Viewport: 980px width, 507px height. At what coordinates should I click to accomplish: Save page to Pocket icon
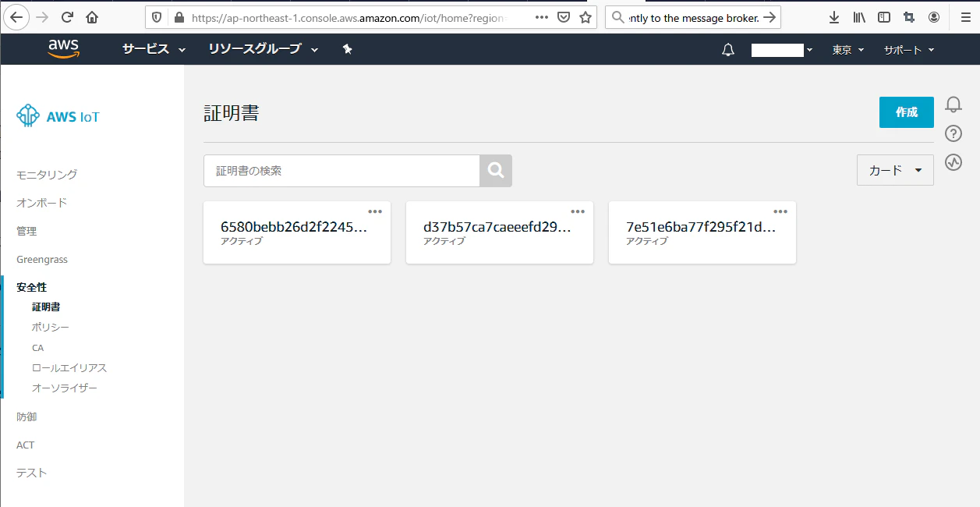[x=564, y=16]
